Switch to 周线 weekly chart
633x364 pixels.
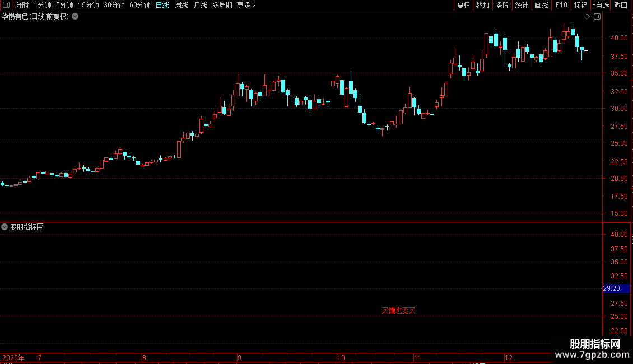pos(181,5)
